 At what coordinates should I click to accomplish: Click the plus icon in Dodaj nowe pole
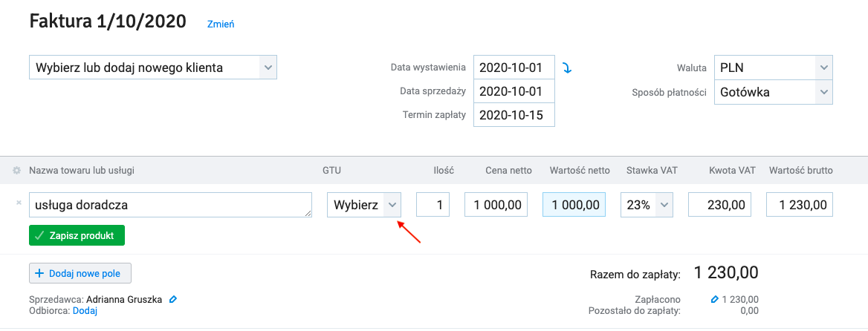tap(39, 273)
